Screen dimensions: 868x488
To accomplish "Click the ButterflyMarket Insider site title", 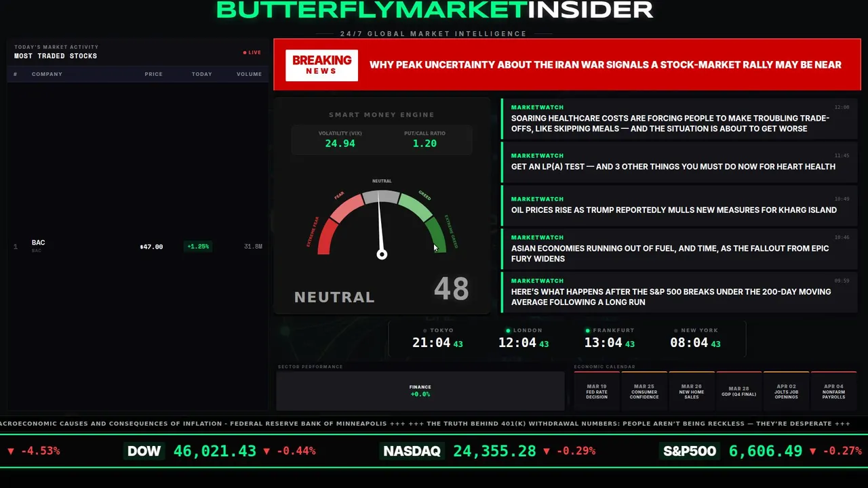I will click(434, 10).
